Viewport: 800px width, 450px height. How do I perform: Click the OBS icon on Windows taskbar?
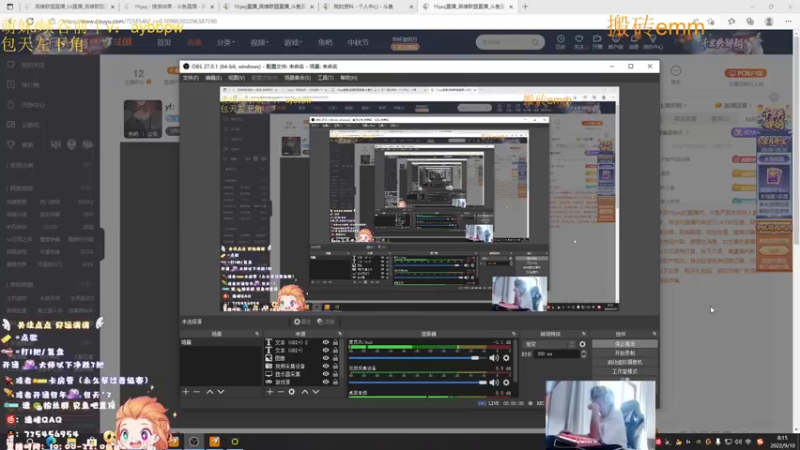point(194,441)
